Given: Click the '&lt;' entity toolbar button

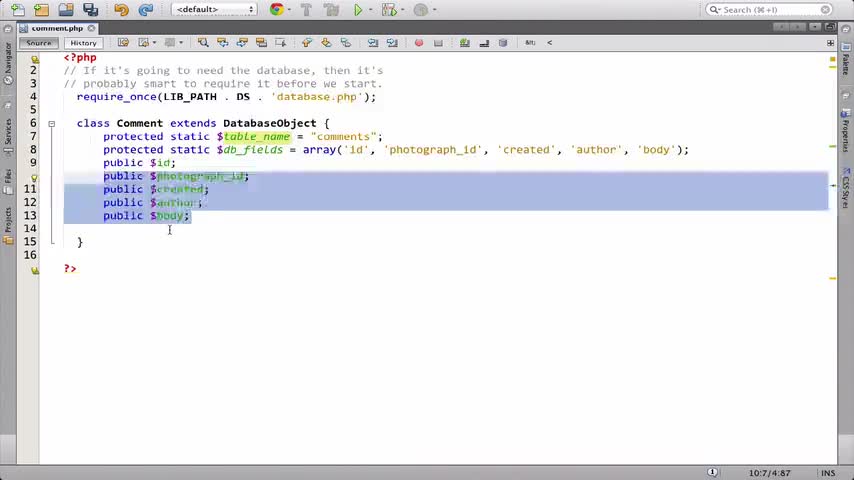Looking at the screenshot, I should (x=530, y=42).
